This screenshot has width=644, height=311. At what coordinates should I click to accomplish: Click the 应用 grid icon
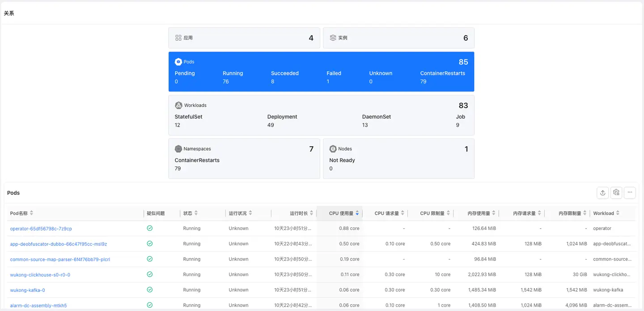178,38
